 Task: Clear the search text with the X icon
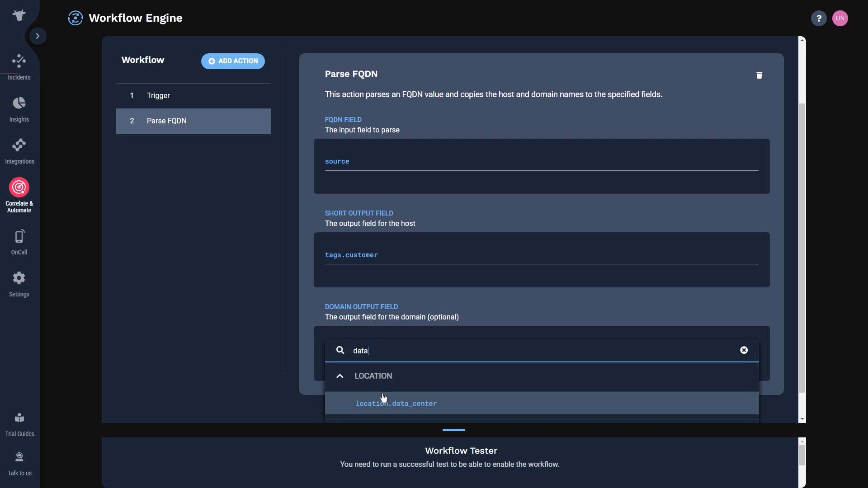click(744, 350)
